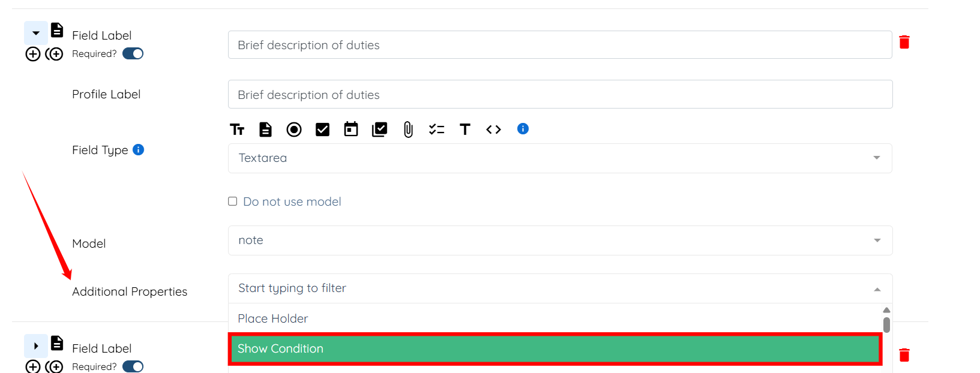Click the info icon beside Field Type label
Viewport: 980px width, 373px height.
point(139,149)
